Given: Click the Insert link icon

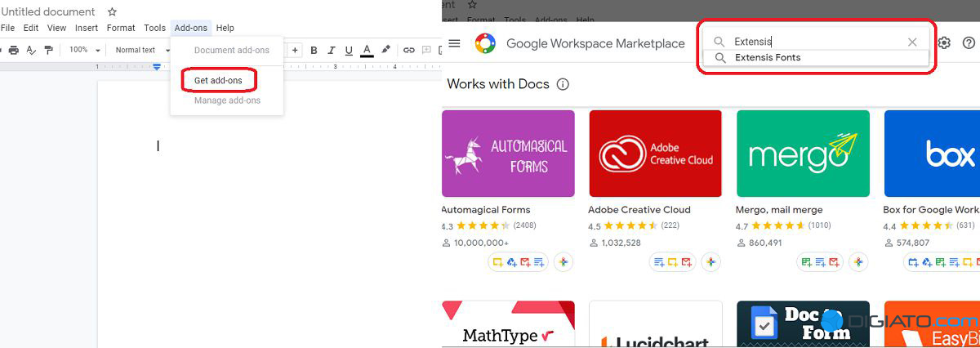Looking at the screenshot, I should 409,50.
